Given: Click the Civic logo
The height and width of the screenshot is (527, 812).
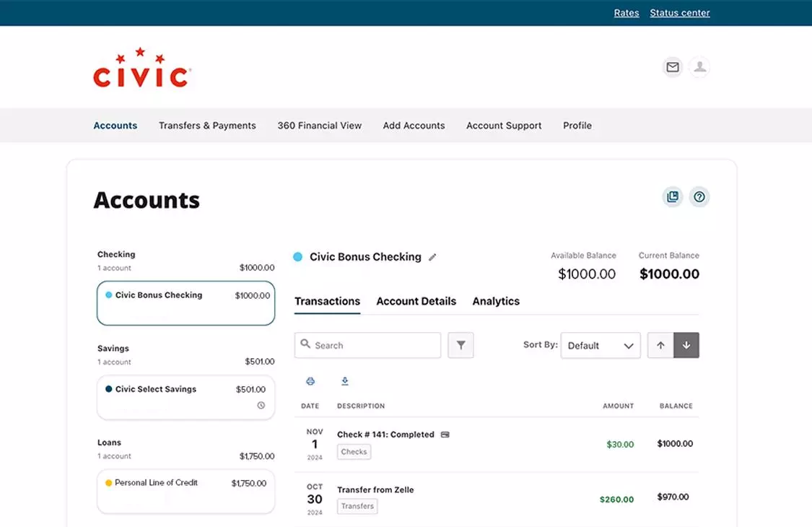Looking at the screenshot, I should click(x=141, y=67).
